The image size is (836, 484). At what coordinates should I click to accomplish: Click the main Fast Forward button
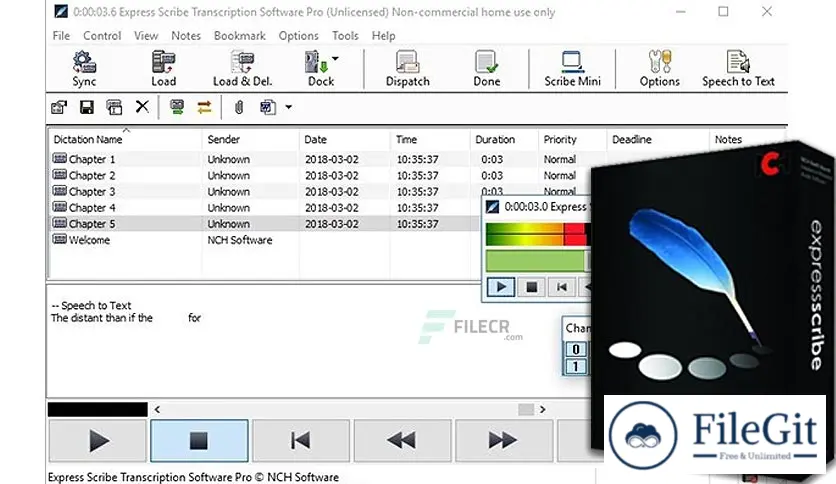click(503, 440)
